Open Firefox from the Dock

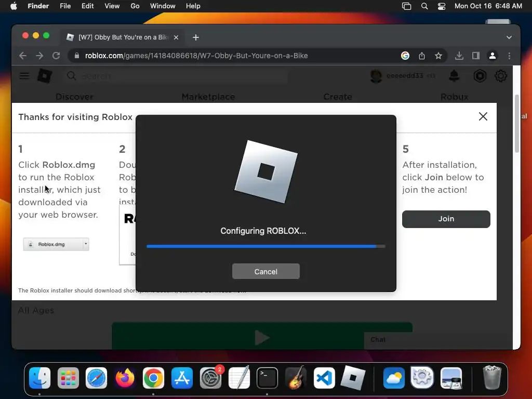(125, 378)
